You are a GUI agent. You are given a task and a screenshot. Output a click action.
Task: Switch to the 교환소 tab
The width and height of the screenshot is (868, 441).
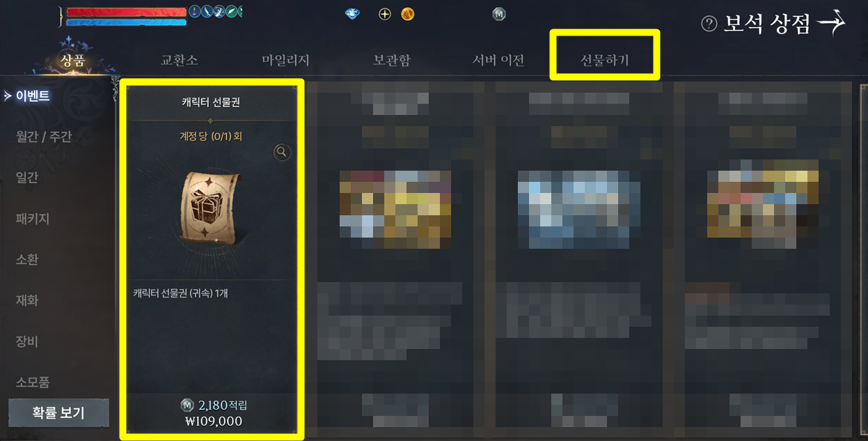[x=180, y=60]
